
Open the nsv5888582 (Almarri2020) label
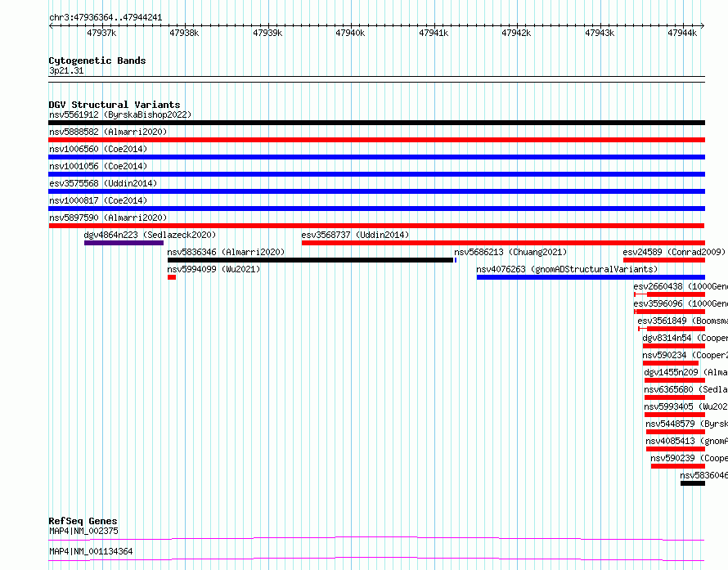[x=108, y=132]
